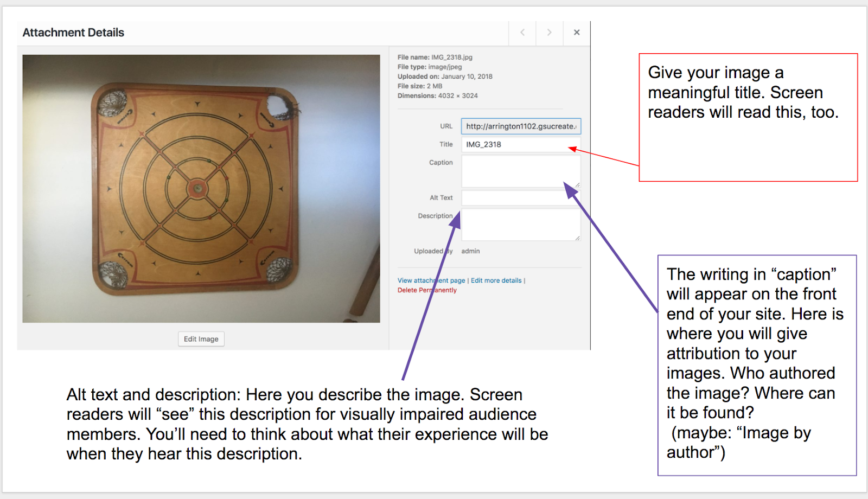Click the File name IMG_2318.jpg text
The image size is (868, 499).
(x=435, y=57)
